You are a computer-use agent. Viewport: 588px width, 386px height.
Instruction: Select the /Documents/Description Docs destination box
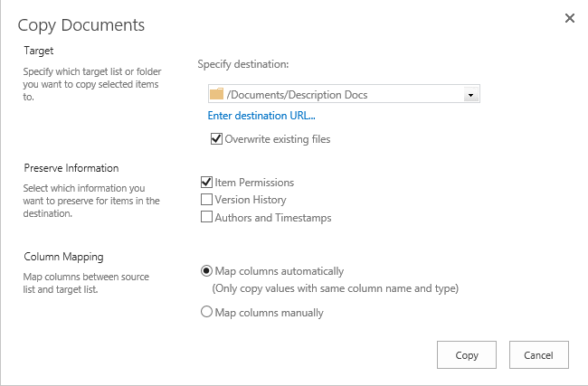click(x=335, y=94)
